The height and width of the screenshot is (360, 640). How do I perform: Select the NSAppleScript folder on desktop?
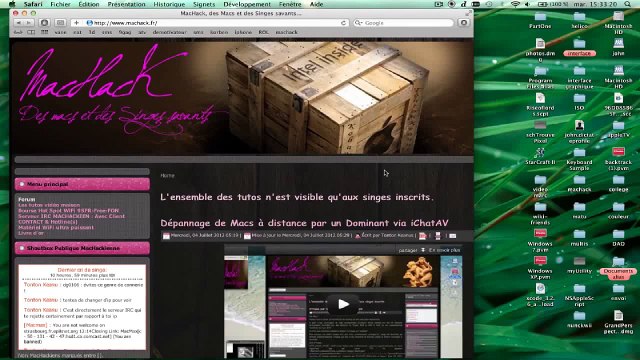pos(579,296)
